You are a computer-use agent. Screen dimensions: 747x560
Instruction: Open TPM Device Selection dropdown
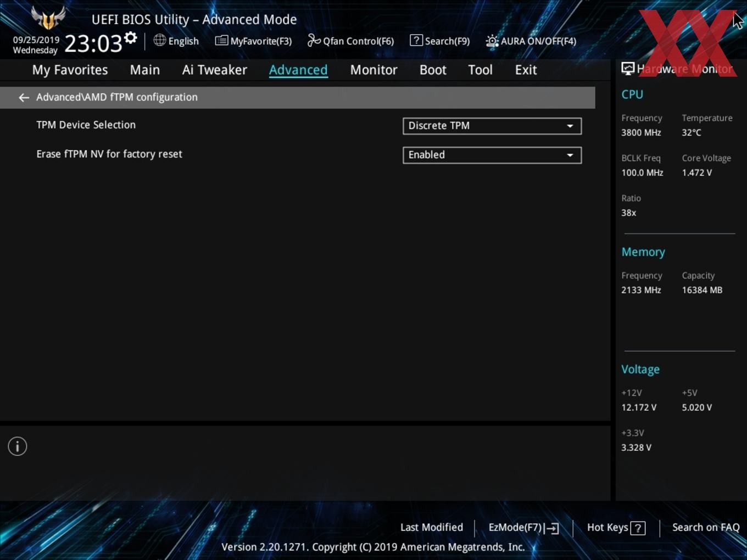[x=492, y=126]
